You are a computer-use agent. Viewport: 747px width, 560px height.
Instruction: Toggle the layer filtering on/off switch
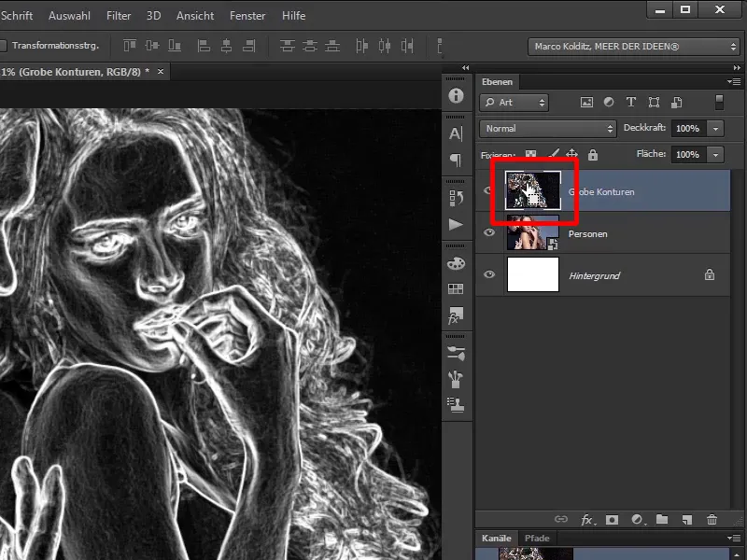(719, 102)
